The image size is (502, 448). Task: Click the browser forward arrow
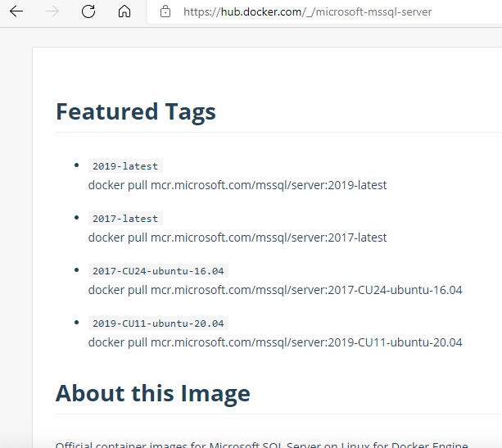pos(52,11)
